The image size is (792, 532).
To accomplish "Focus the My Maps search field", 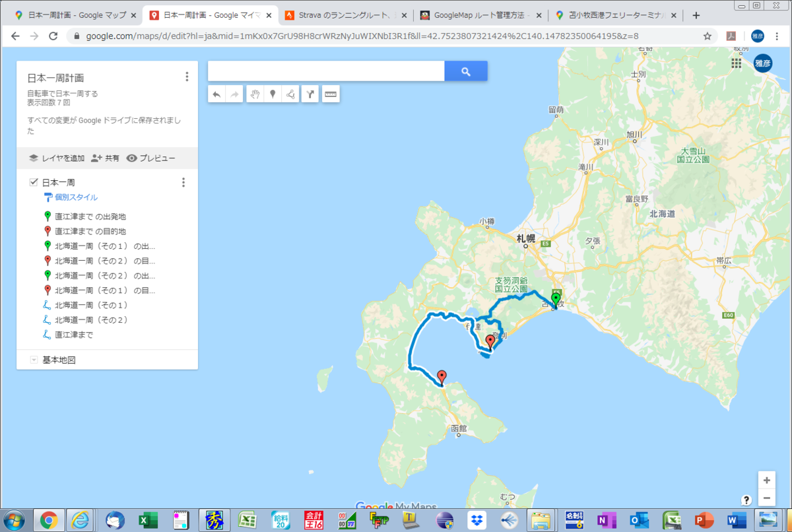I will pos(326,71).
